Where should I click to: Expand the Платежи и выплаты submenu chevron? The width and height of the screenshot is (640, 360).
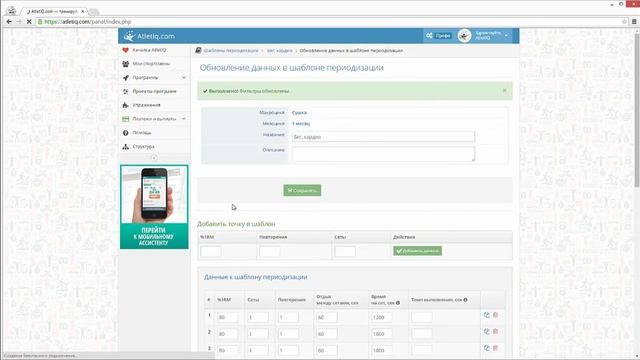click(x=184, y=119)
